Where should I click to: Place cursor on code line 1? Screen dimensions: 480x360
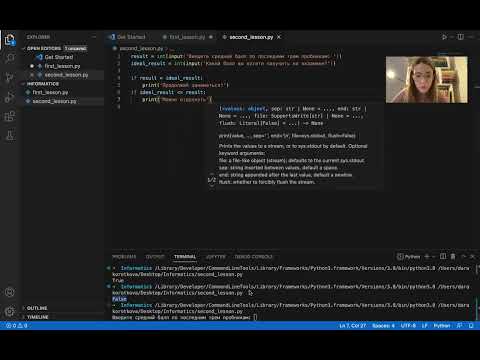click(x=236, y=56)
